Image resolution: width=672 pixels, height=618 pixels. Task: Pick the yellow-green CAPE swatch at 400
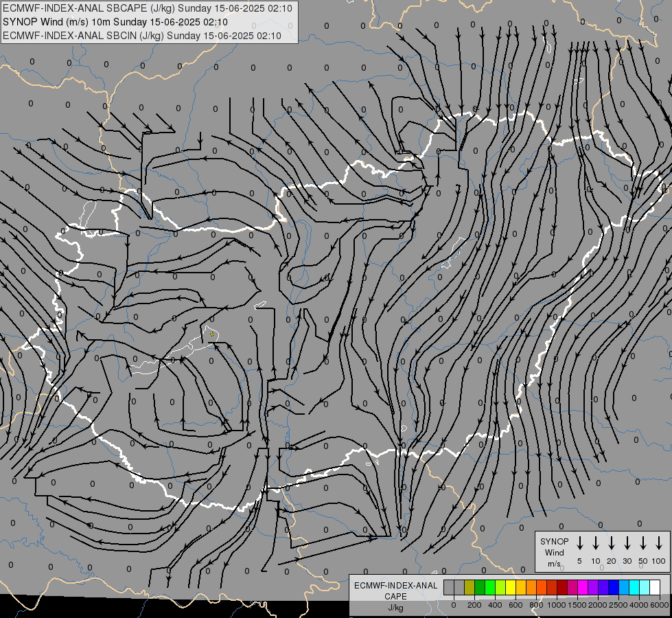500,587
